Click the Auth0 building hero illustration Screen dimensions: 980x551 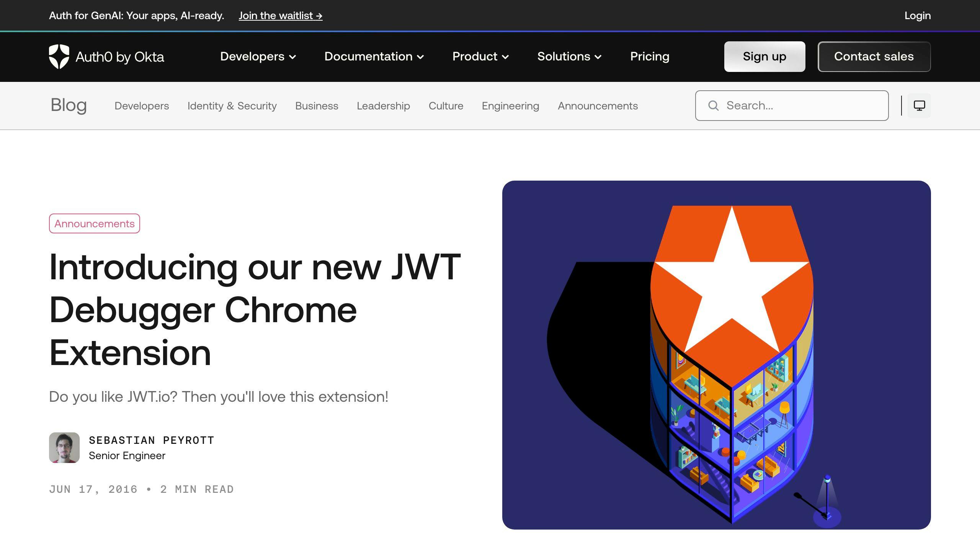pos(716,355)
